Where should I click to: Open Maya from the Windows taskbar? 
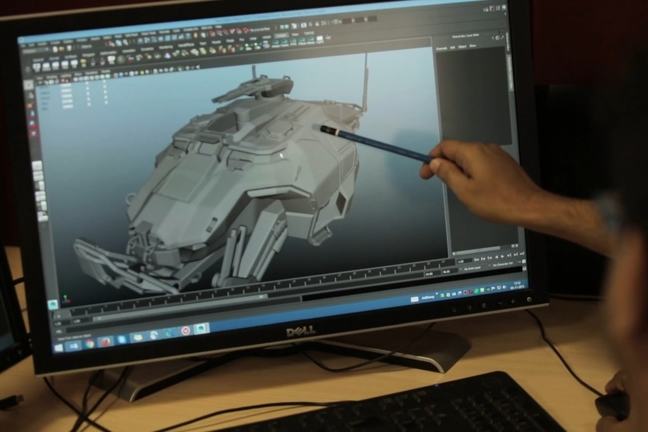[x=201, y=328]
